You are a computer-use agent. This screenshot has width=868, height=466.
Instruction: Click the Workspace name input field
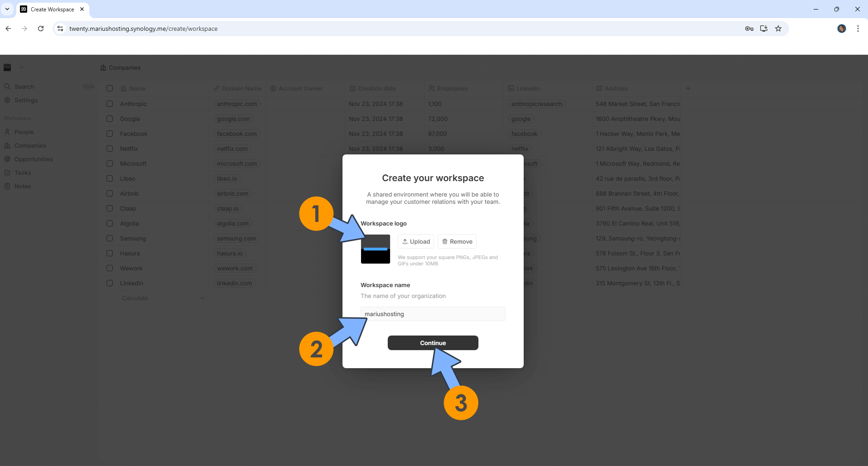coord(433,314)
